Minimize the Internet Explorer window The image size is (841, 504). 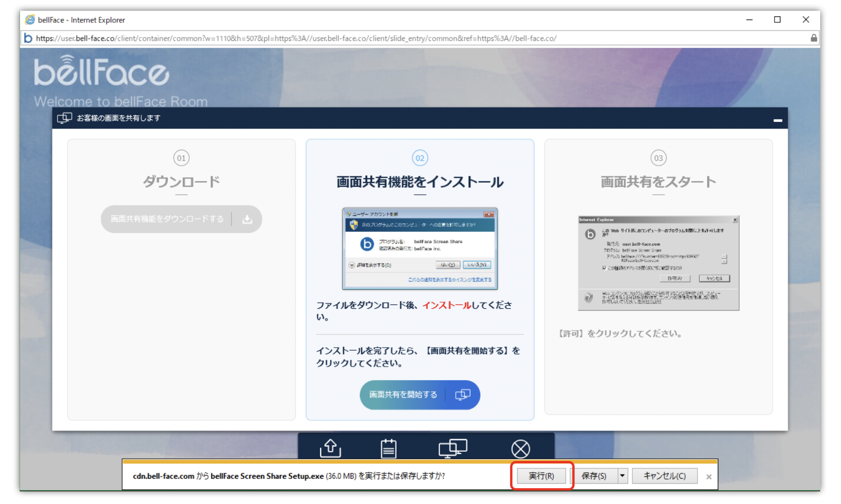coord(749,20)
